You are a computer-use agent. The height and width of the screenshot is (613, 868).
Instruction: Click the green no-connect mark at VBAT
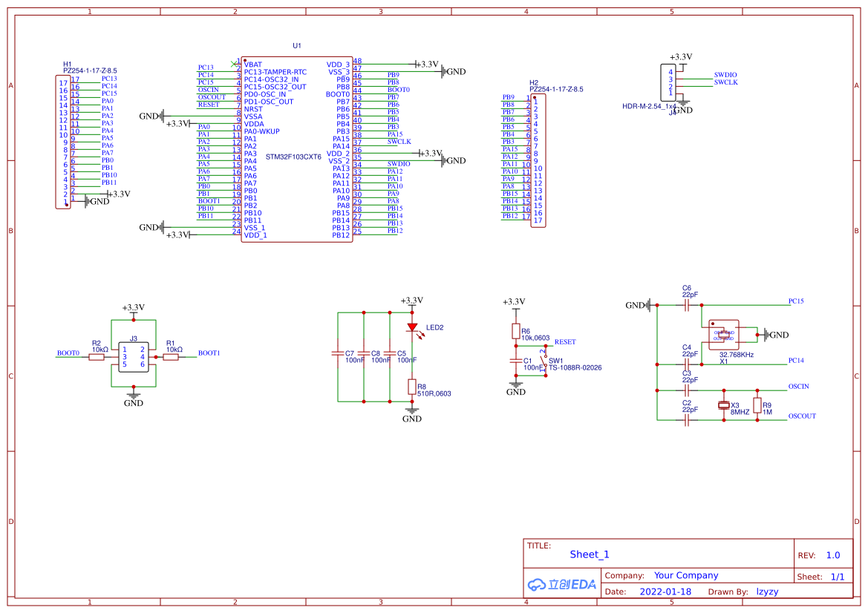pos(234,64)
